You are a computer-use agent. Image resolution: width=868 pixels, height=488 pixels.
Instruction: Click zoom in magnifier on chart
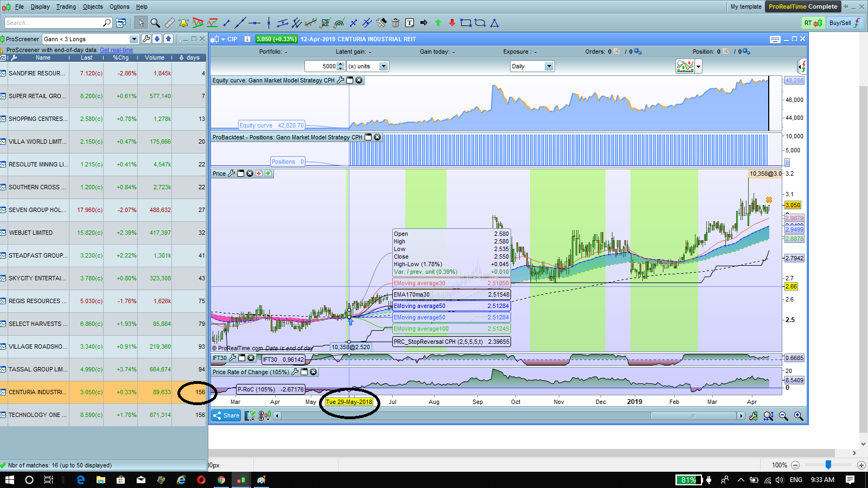(x=799, y=416)
